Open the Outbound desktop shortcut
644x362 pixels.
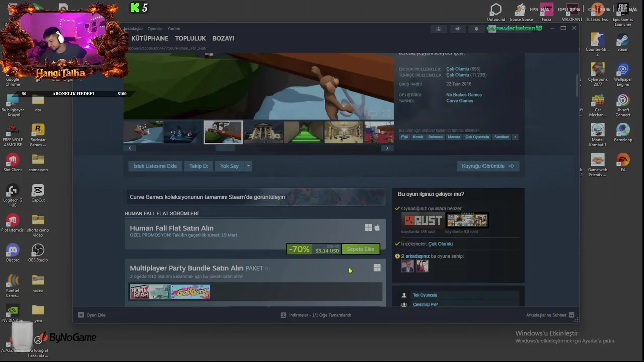click(496, 12)
